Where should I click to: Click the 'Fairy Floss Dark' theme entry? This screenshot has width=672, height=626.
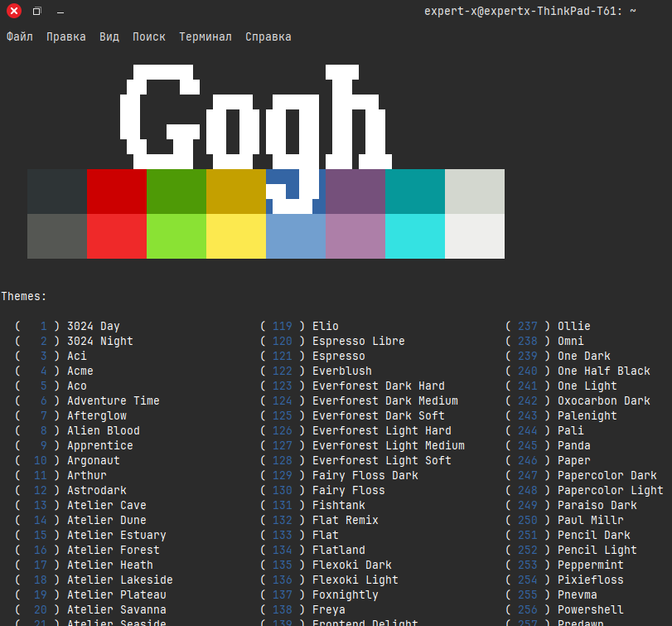point(365,475)
